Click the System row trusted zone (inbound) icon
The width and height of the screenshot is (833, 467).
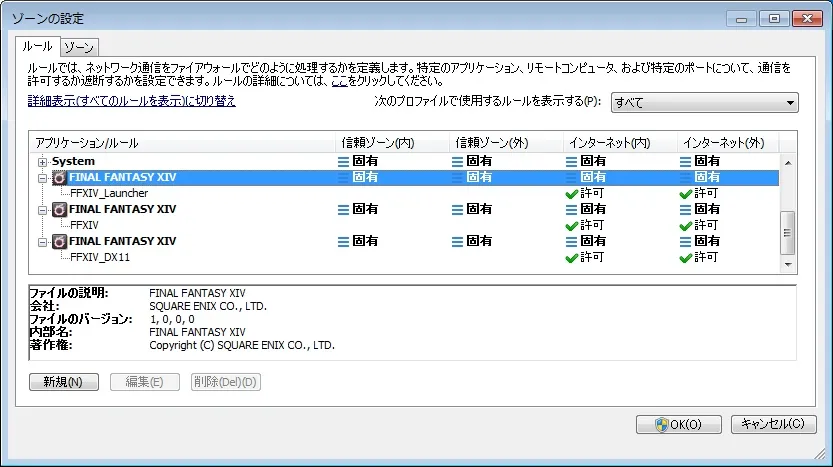coord(344,161)
